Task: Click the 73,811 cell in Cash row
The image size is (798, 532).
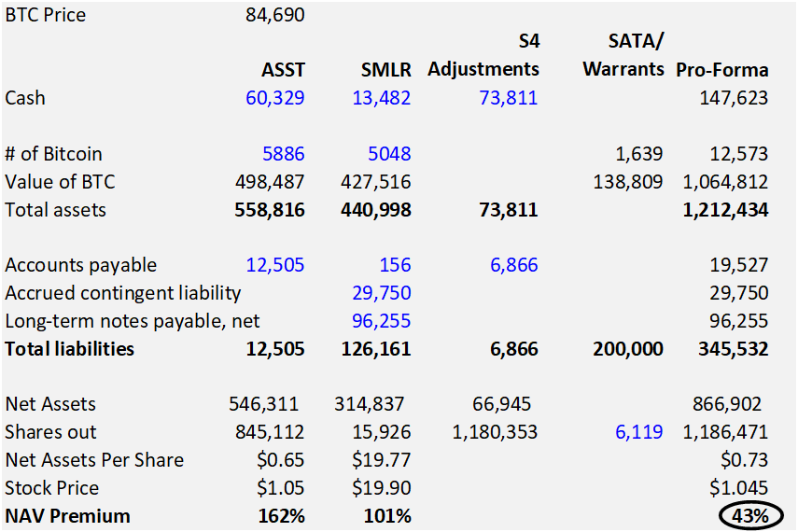Action: (508, 98)
